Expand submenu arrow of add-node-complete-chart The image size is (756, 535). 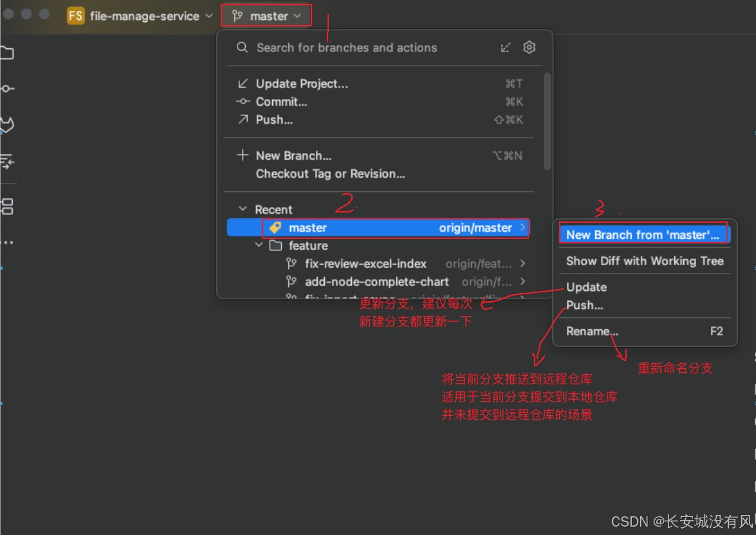(x=522, y=281)
